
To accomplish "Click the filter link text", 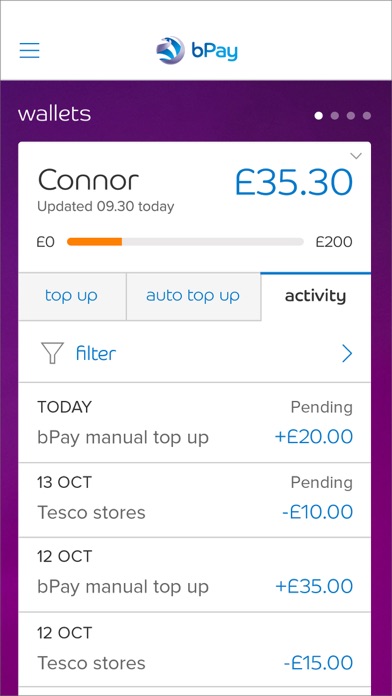I will [96, 354].
